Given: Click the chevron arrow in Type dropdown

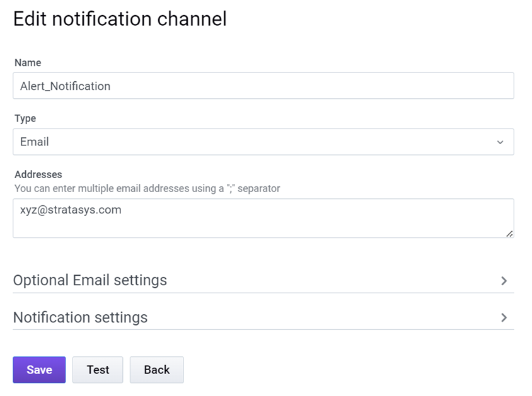Looking at the screenshot, I should [x=500, y=142].
